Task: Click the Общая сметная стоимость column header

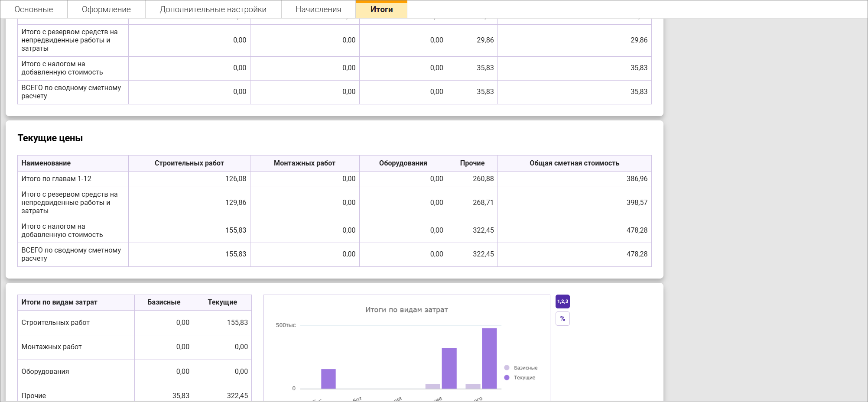Action: (574, 163)
